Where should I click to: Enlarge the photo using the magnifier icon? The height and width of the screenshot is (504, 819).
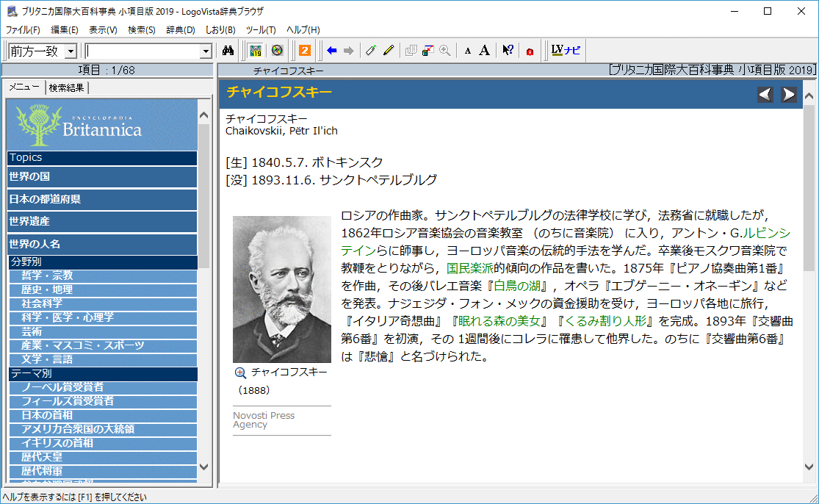coord(240,373)
